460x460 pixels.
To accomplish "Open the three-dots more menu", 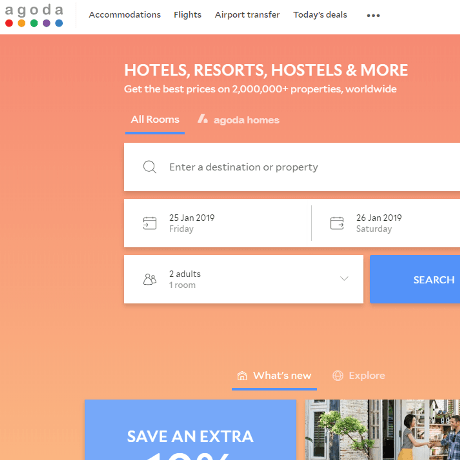I will point(373,15).
